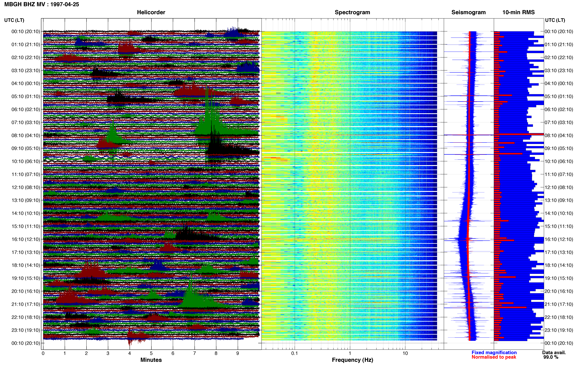Click the 'Normalised to peak' legend text
588x368 pixels.
tap(494, 357)
